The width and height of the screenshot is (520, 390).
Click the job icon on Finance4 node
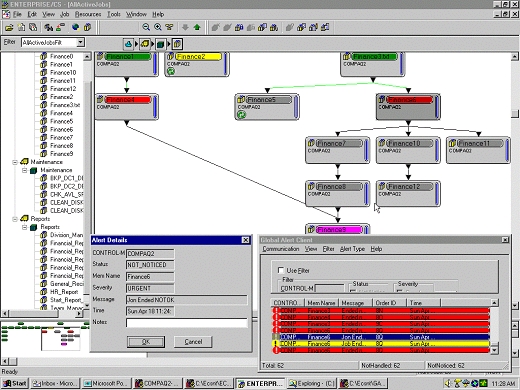point(100,99)
